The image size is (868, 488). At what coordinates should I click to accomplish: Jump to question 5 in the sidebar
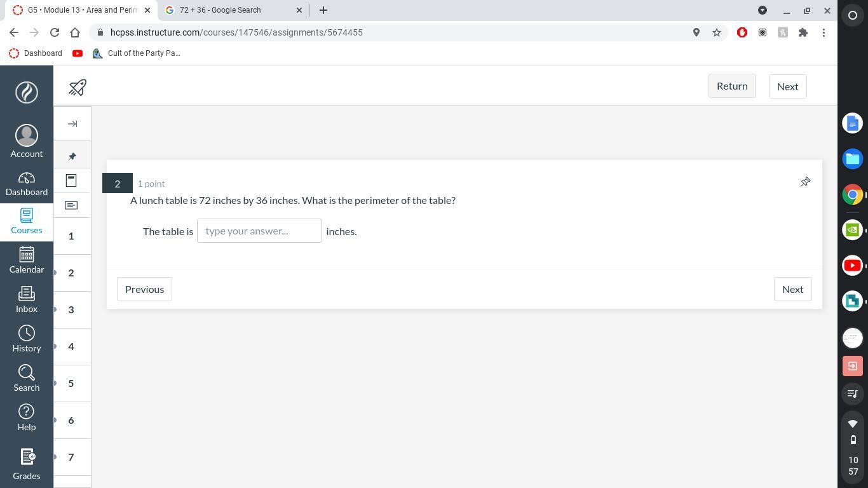71,384
